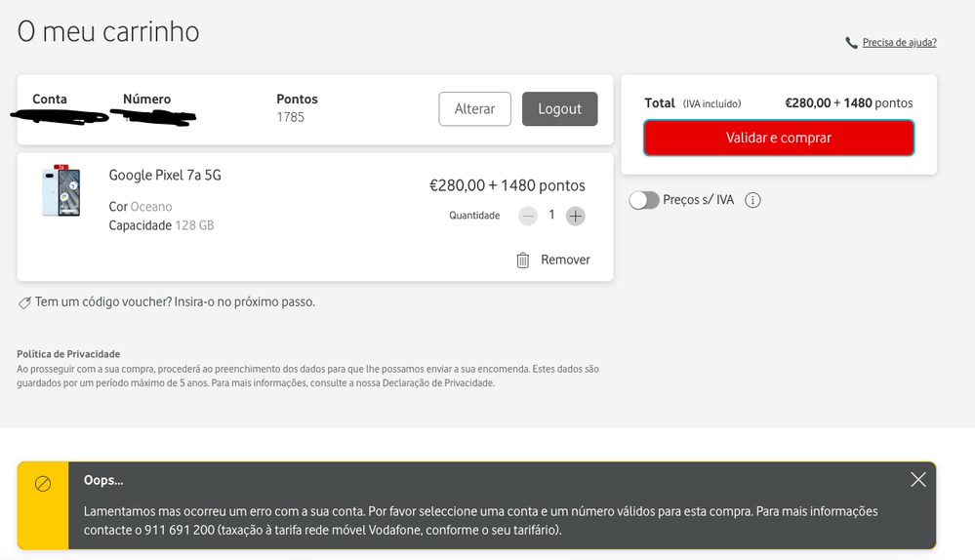Click the red "Validar e comprar" button
The width and height of the screenshot is (975, 560).
pyautogui.click(x=778, y=139)
